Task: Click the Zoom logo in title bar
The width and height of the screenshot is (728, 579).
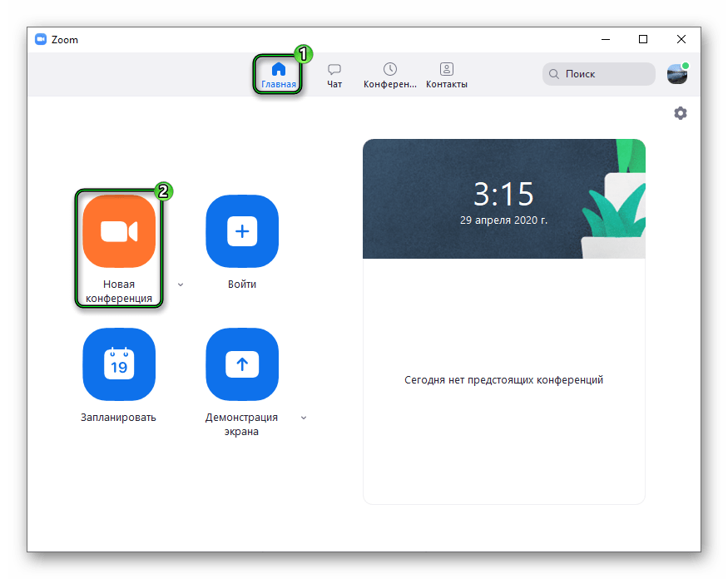Action: tap(41, 39)
